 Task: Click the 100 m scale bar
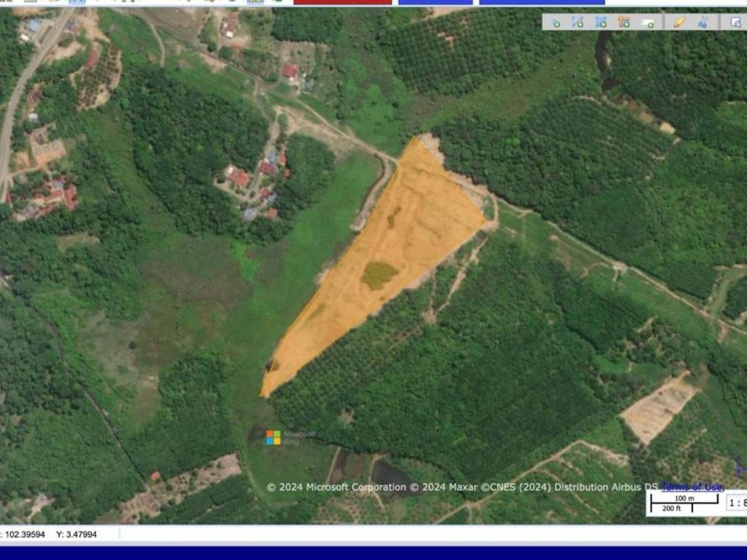(685, 498)
